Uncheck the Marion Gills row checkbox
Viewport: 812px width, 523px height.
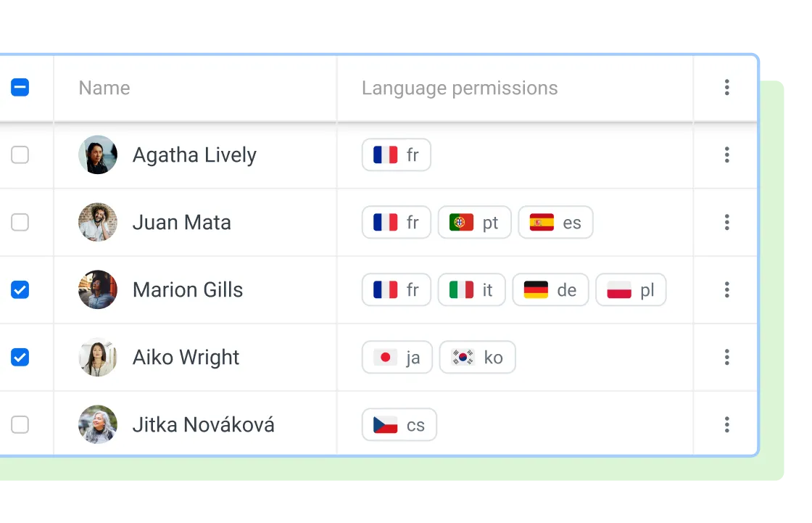click(20, 290)
